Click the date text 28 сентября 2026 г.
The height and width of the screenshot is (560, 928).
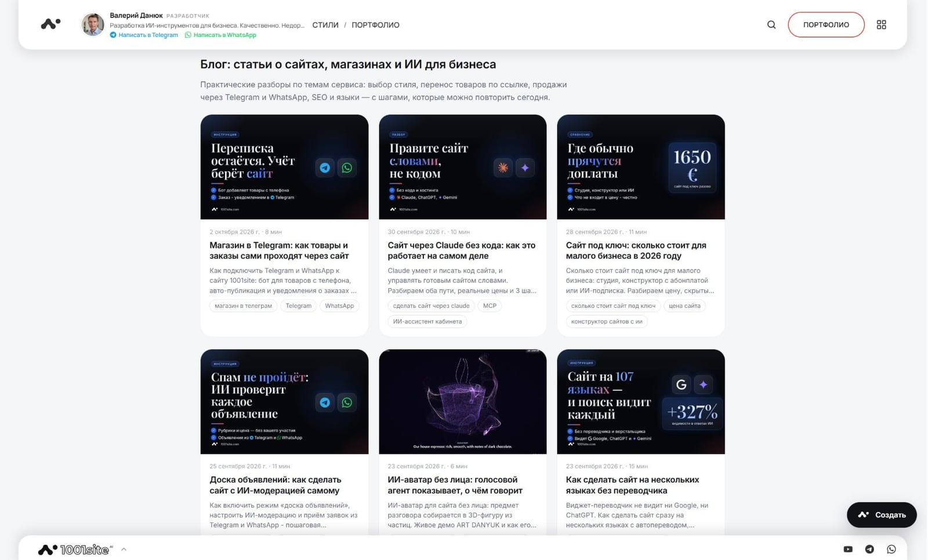tap(594, 232)
